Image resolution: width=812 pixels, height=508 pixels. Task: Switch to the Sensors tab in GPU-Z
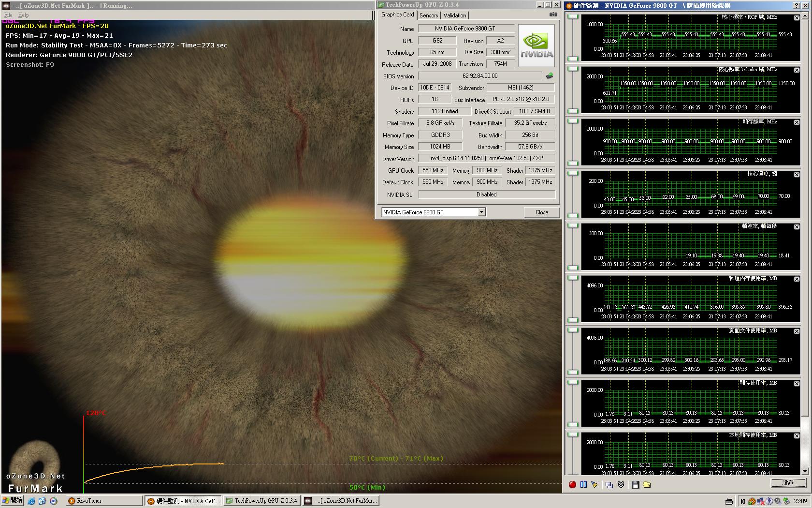pyautogui.click(x=429, y=15)
